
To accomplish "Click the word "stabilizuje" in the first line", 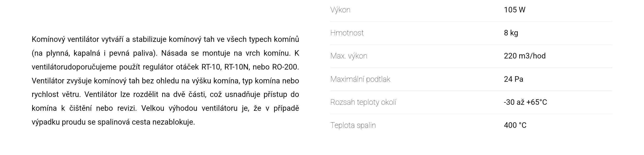I will [x=149, y=40].
